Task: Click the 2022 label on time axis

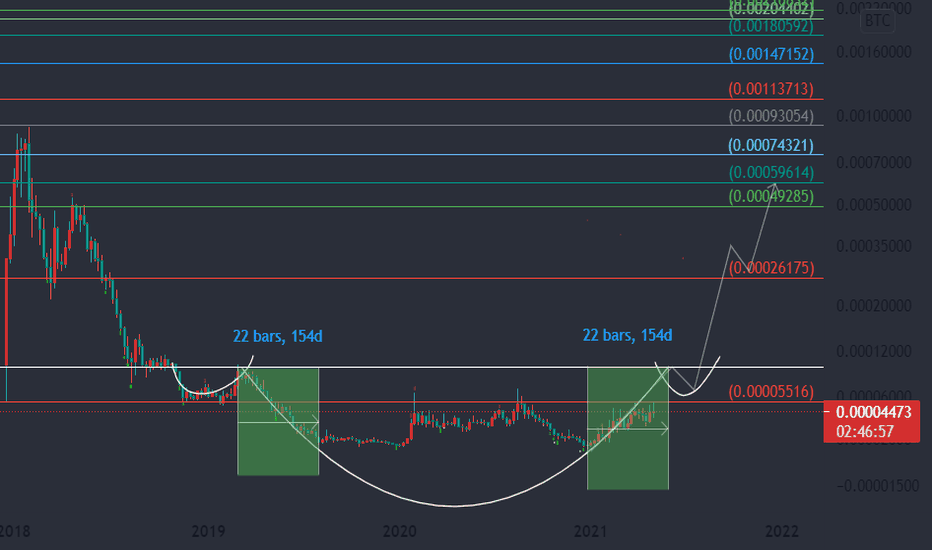Action: tap(782, 531)
